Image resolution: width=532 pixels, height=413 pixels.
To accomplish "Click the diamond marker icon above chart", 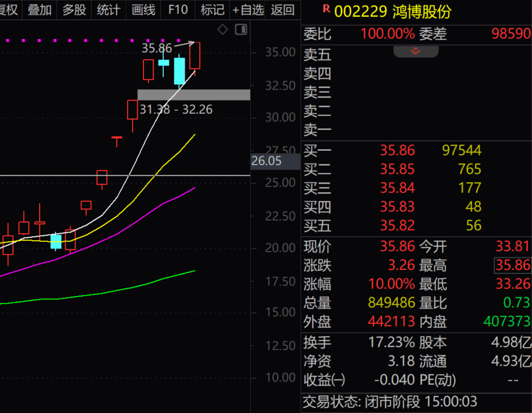I will 223,29.
